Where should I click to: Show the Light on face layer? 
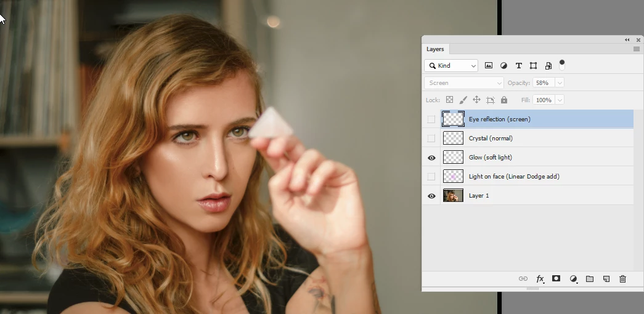(x=431, y=177)
